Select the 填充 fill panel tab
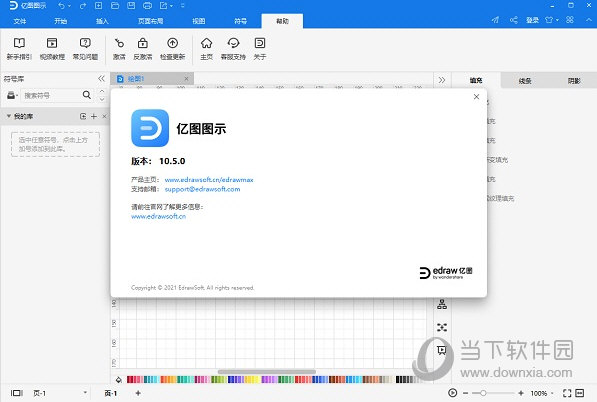597x402 pixels. click(476, 80)
